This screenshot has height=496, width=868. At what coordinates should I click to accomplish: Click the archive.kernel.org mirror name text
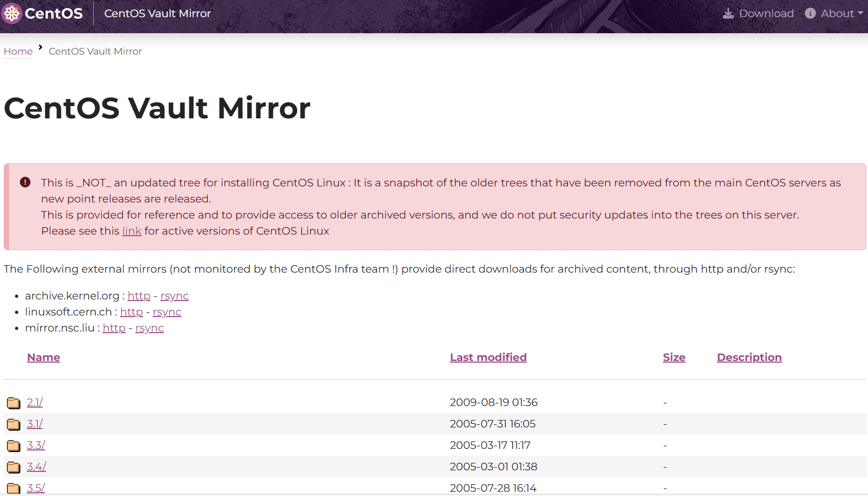point(72,296)
